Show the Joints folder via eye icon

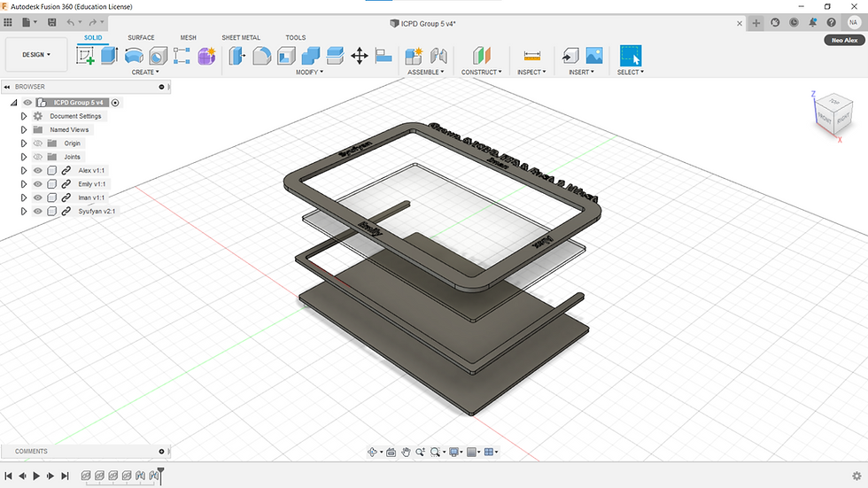click(37, 157)
